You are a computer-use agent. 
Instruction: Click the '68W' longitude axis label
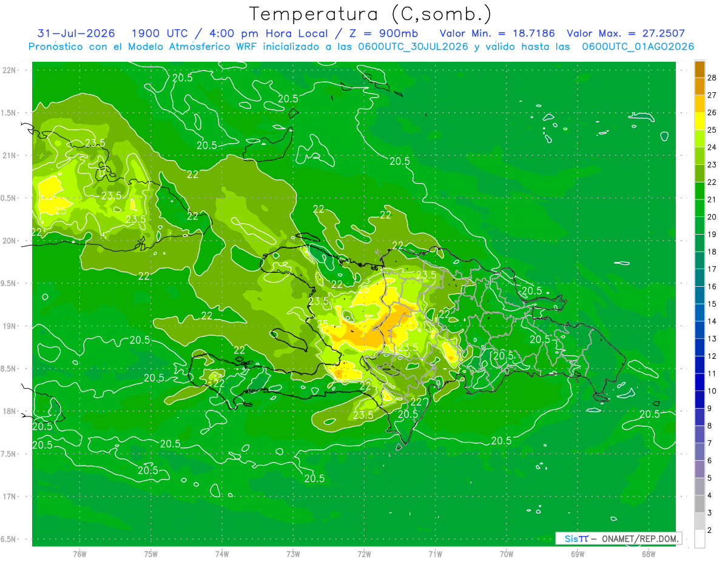(648, 554)
